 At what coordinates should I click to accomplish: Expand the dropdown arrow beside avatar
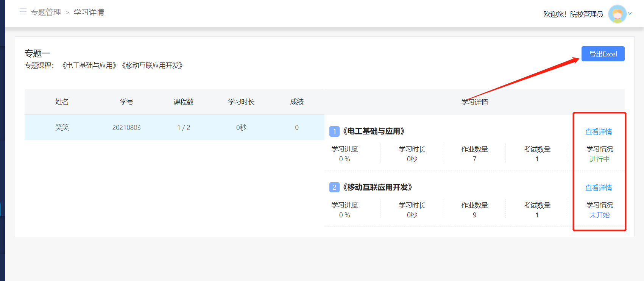click(630, 14)
